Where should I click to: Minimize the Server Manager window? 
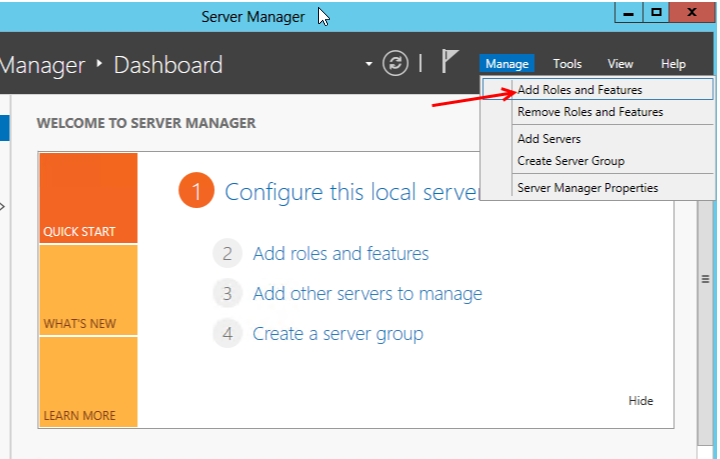click(x=629, y=12)
